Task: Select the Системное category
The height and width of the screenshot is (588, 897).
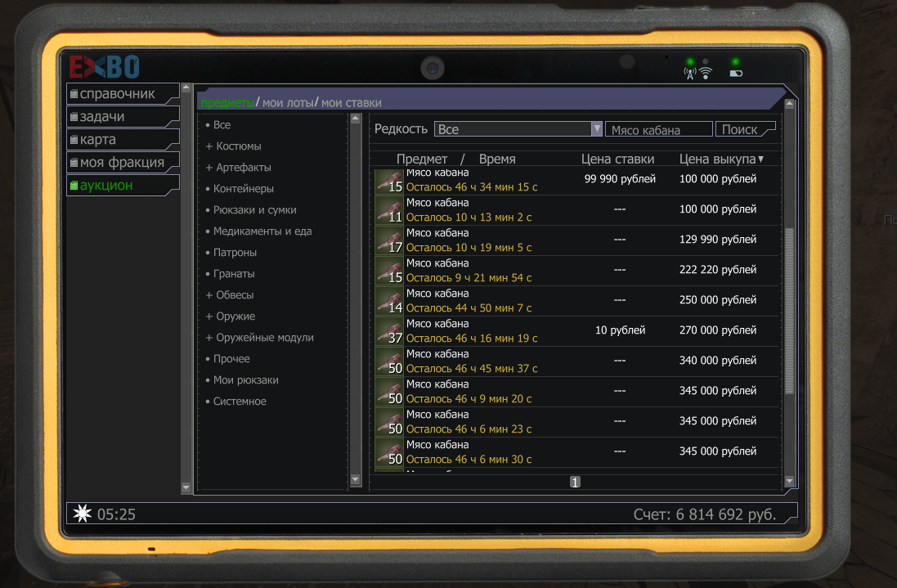Action: point(235,401)
